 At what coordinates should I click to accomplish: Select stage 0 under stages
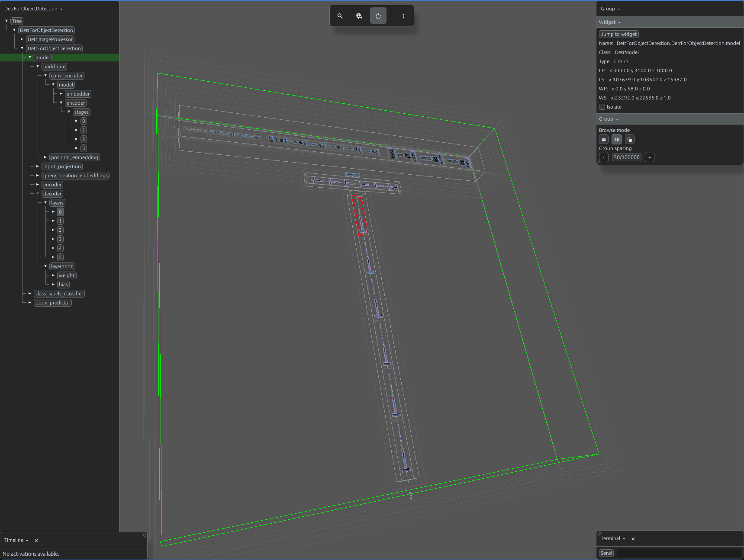(84, 121)
